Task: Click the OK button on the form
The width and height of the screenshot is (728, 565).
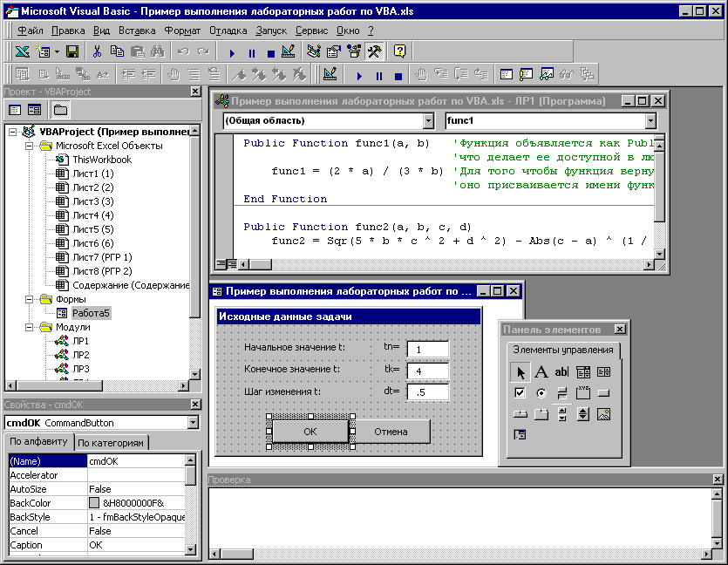Action: tap(310, 432)
